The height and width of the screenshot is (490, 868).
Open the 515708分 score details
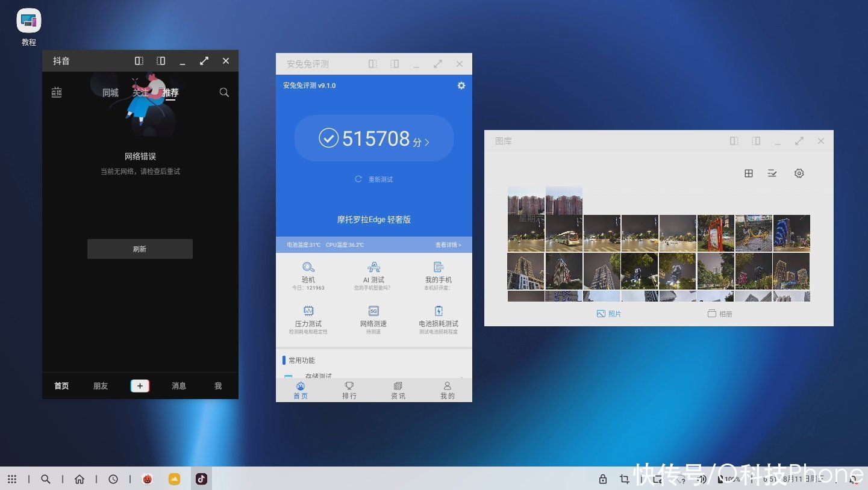(x=373, y=138)
